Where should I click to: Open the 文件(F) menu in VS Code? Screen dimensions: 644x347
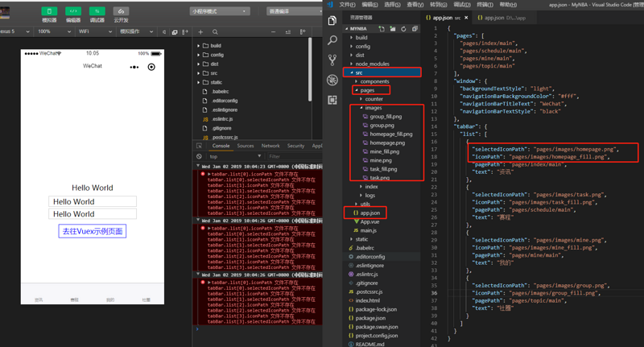(x=348, y=5)
